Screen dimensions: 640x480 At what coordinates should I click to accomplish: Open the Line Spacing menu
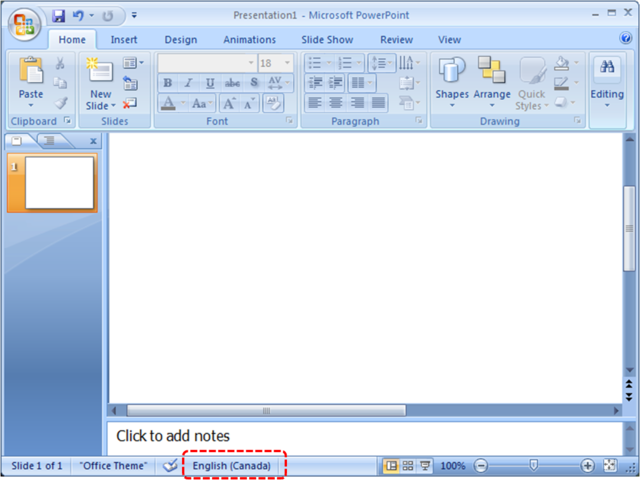(382, 63)
